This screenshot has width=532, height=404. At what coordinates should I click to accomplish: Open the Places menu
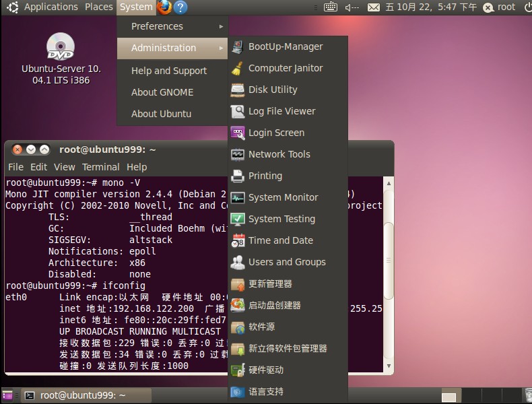99,7
